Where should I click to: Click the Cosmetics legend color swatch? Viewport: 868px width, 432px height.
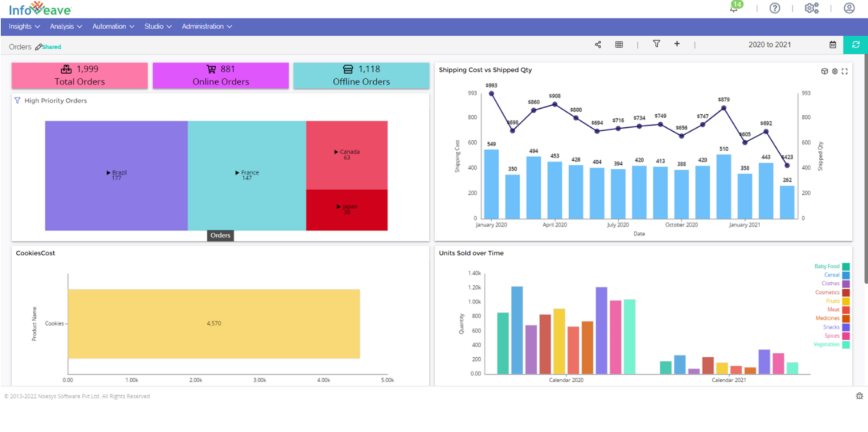[x=846, y=293]
